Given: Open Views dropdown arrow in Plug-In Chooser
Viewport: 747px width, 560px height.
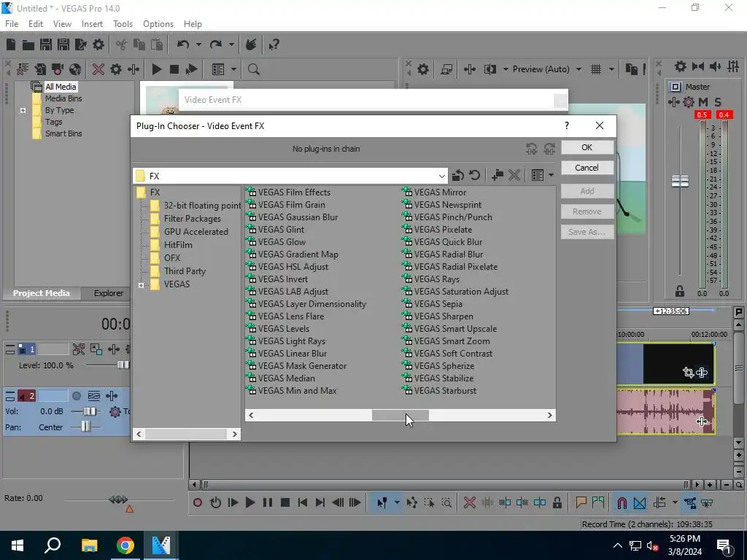Looking at the screenshot, I should 551,175.
